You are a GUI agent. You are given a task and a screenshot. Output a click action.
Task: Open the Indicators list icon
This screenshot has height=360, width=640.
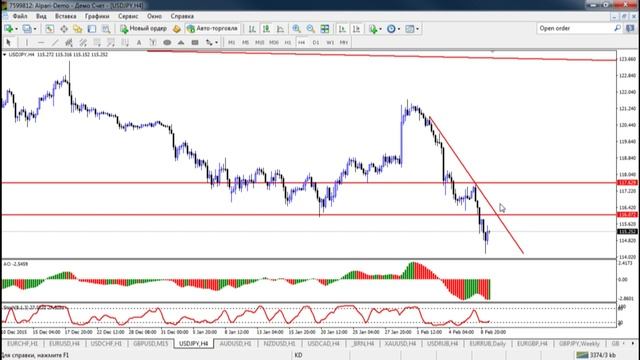point(373,29)
